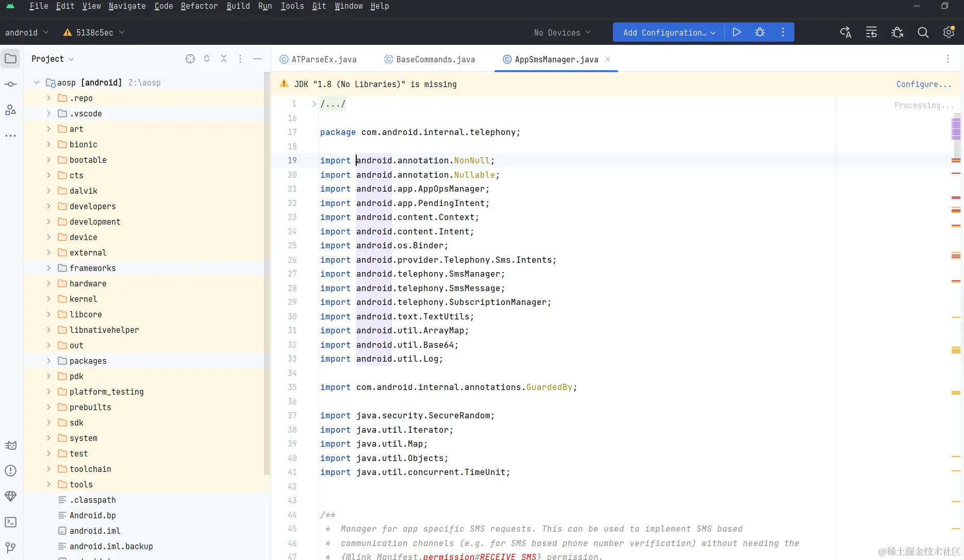Viewport: 964px width, 560px height.
Task: Open the File menu
Action: pyautogui.click(x=39, y=6)
